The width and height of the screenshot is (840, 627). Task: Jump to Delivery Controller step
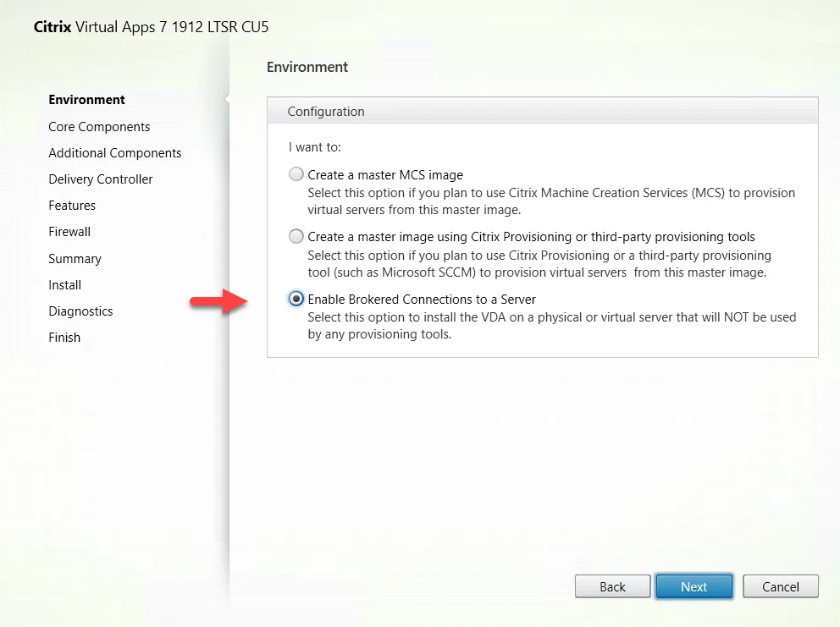point(100,179)
